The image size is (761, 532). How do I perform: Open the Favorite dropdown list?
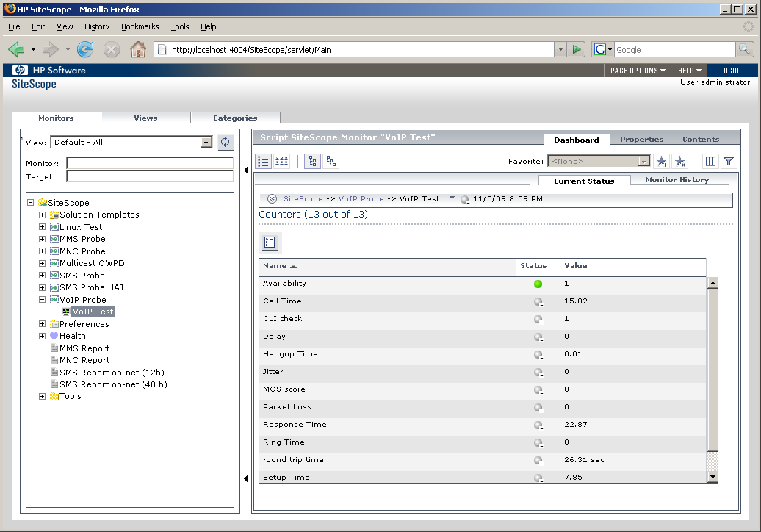[643, 161]
